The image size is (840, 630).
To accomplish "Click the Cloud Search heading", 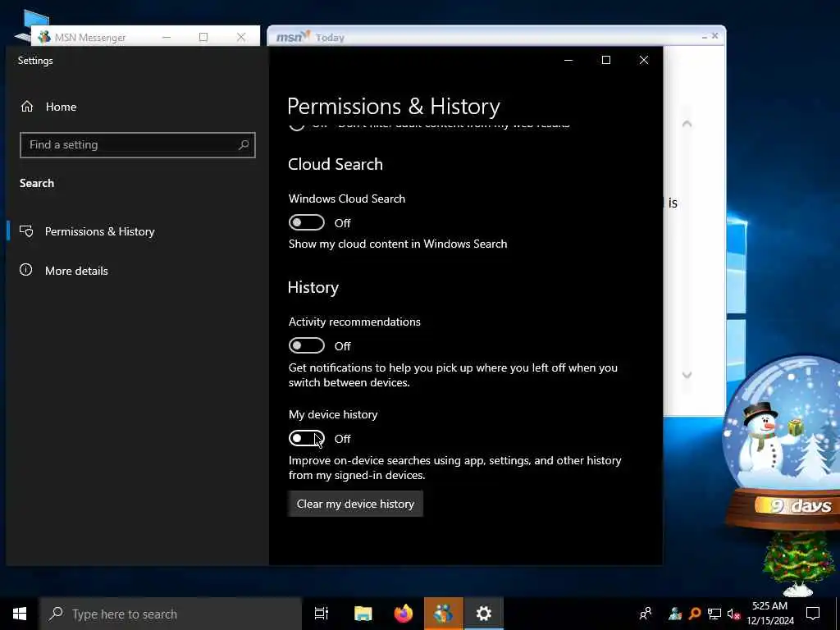I will click(336, 164).
